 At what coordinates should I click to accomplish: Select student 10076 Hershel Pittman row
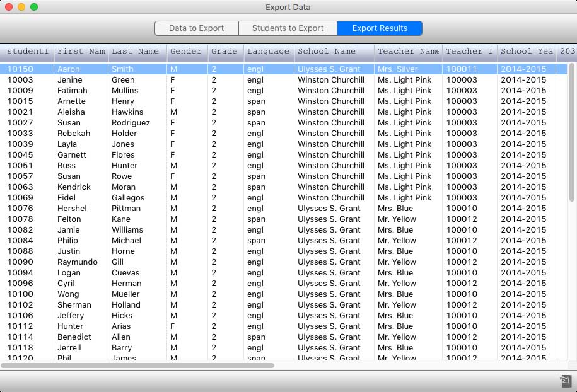(x=283, y=209)
